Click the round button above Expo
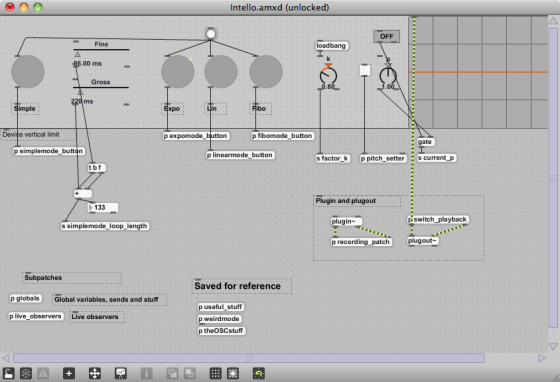Screen dimensions: 560x382 (x=178, y=72)
